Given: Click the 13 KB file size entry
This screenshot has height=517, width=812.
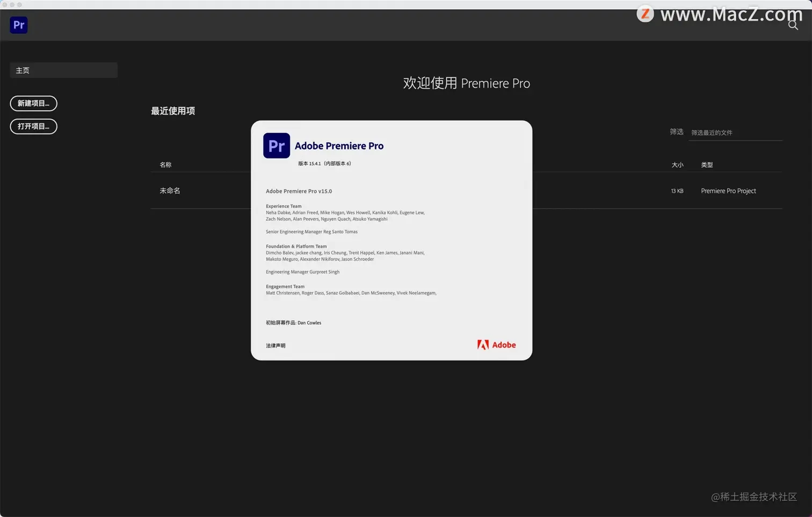Looking at the screenshot, I should pyautogui.click(x=677, y=191).
